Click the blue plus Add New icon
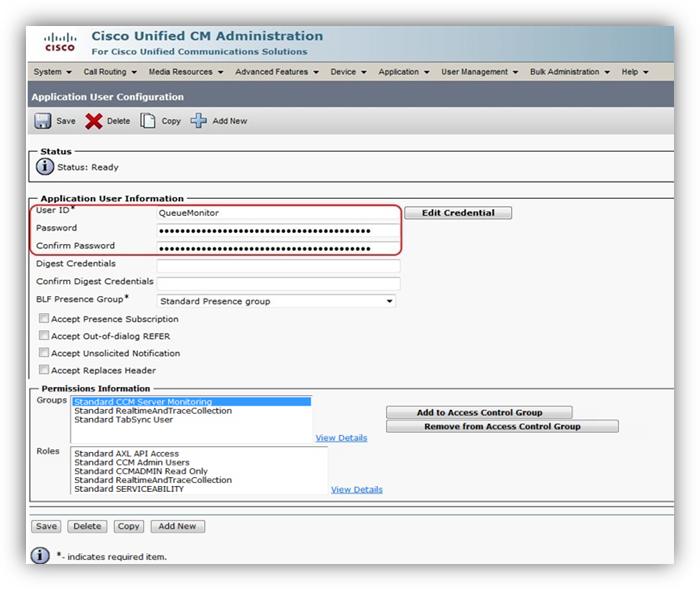 (x=199, y=121)
